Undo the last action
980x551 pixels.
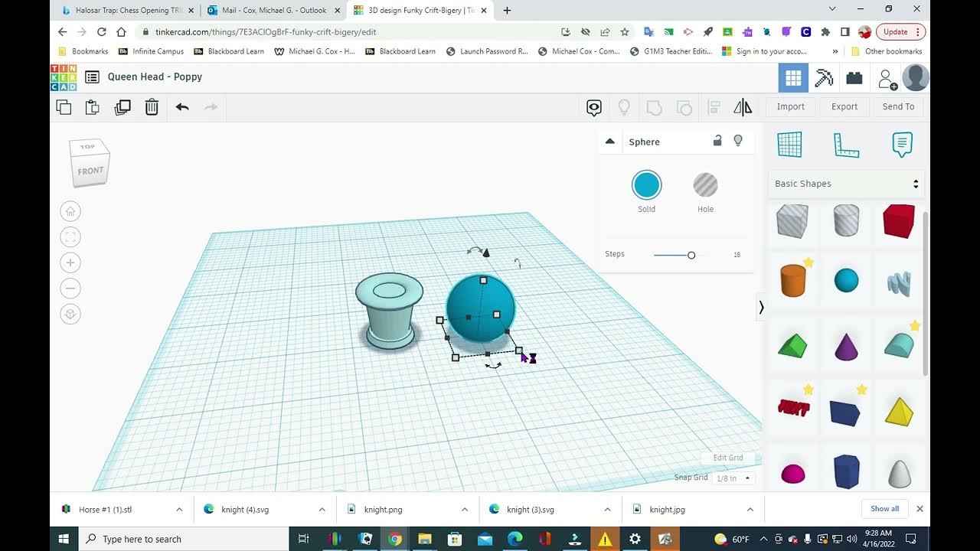point(182,107)
